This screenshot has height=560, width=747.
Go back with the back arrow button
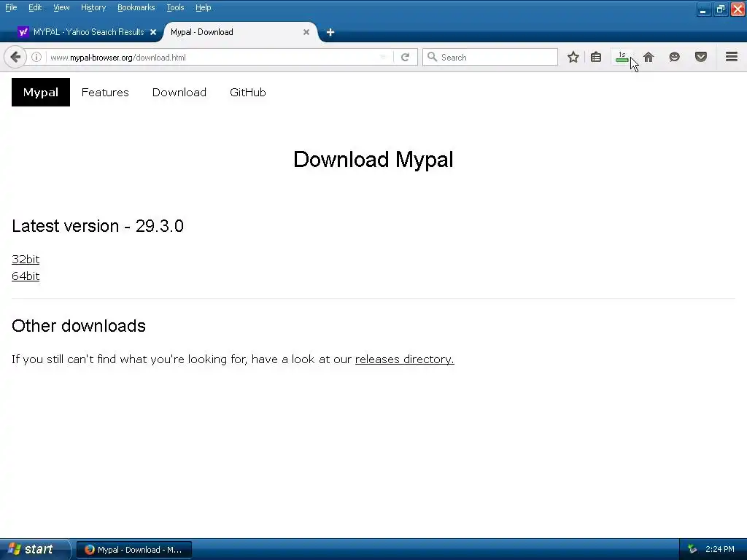pos(15,57)
